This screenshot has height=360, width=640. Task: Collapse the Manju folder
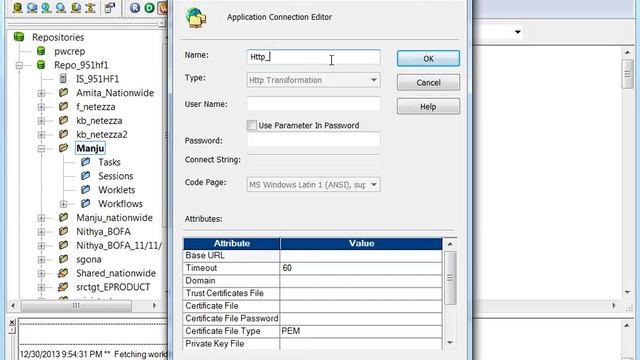click(41, 149)
